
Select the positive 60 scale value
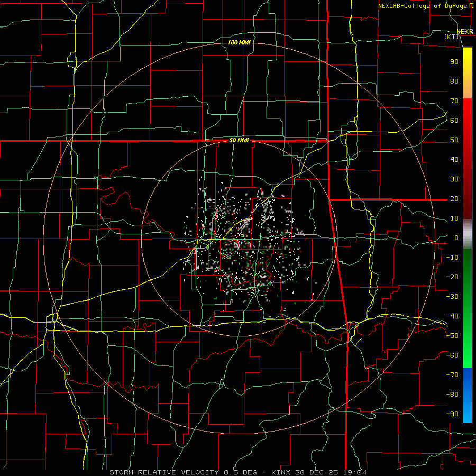[454, 120]
